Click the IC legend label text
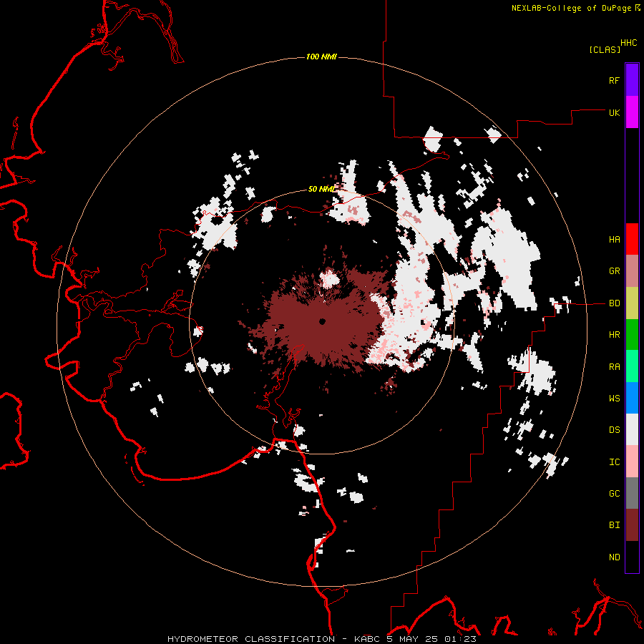 (614, 462)
